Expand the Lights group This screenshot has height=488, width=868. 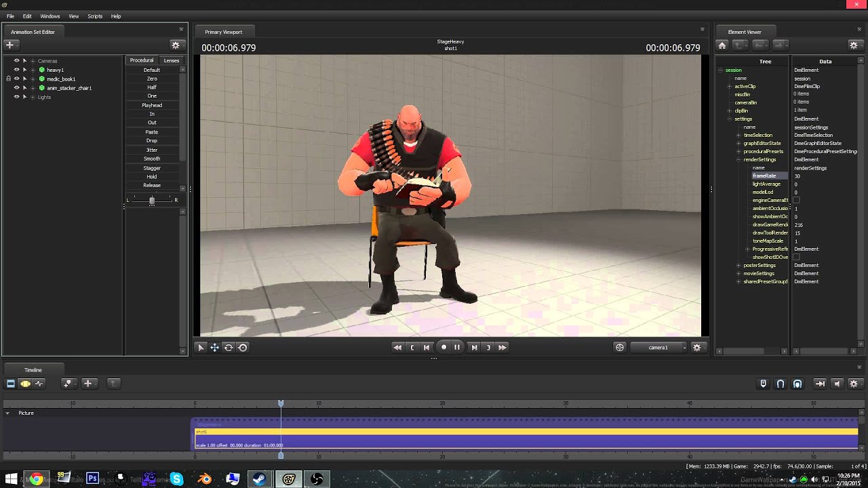[33, 97]
